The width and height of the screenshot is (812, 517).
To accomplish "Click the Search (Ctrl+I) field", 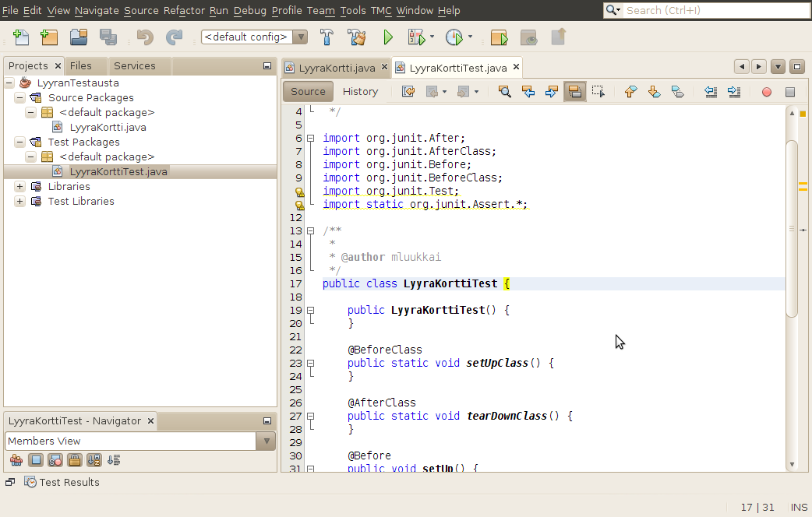I will (708, 10).
